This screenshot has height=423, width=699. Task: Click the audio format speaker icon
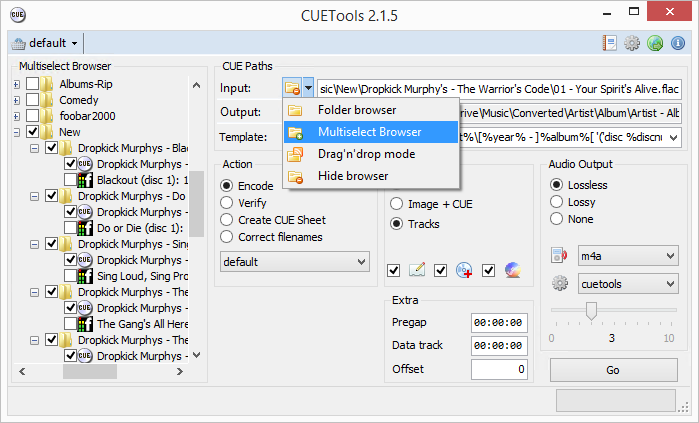tap(559, 255)
